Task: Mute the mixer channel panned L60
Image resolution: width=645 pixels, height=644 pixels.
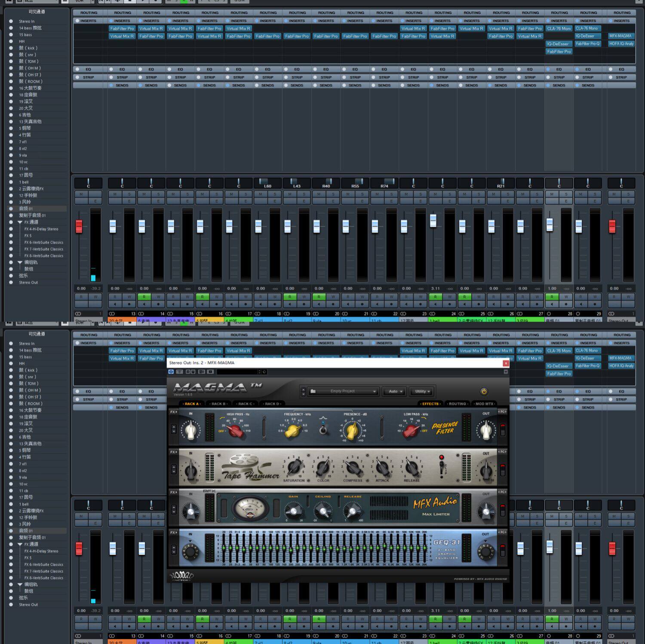Action: pyautogui.click(x=261, y=194)
